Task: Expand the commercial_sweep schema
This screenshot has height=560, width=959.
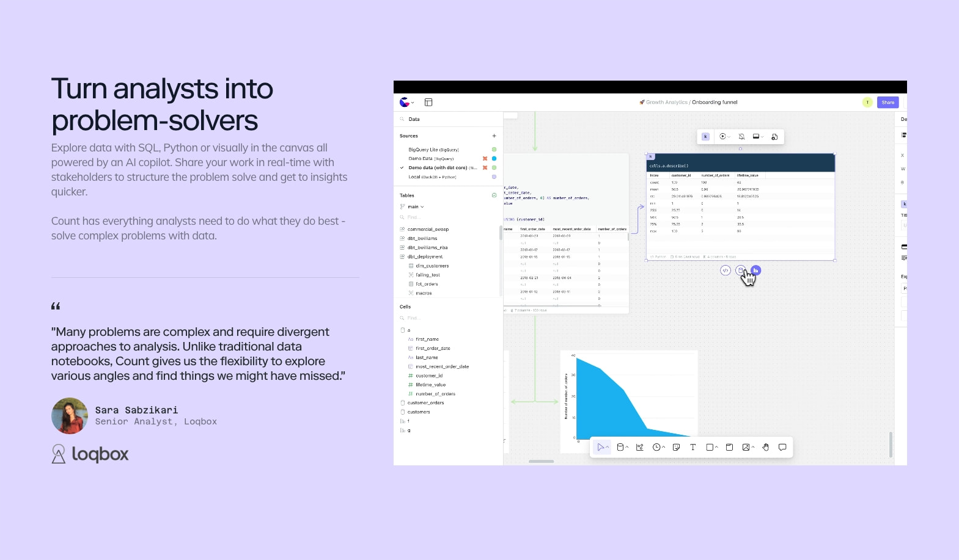Action: point(428,230)
